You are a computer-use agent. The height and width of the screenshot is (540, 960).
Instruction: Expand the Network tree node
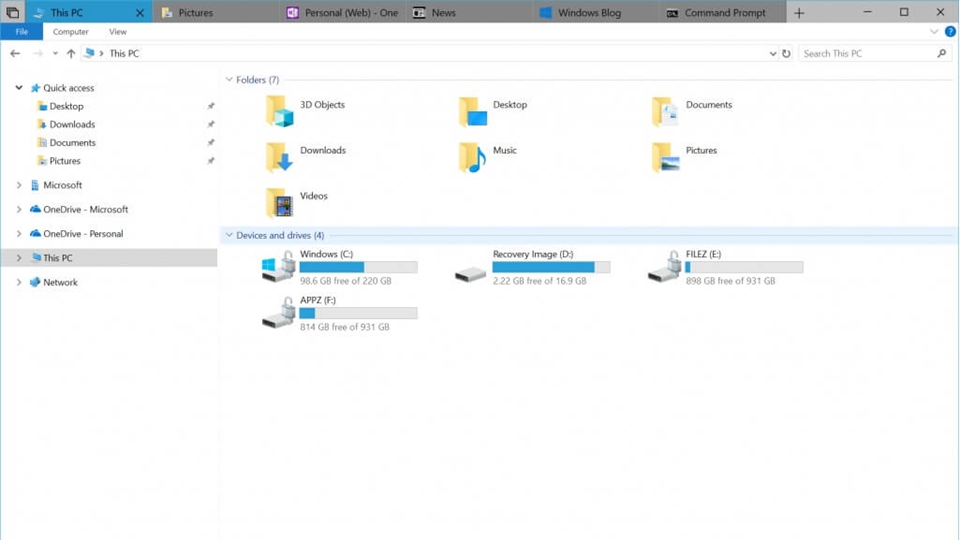(x=19, y=283)
